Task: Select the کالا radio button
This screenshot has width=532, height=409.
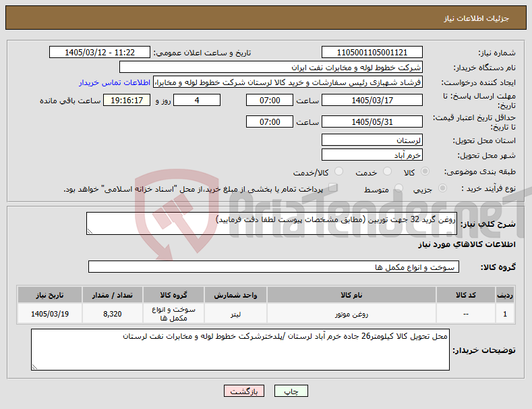Action: point(425,171)
